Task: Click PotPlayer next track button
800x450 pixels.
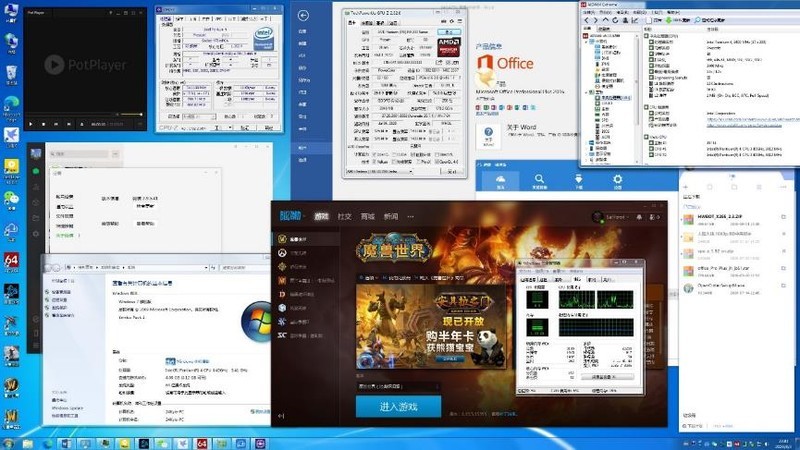Action: [x=68, y=124]
